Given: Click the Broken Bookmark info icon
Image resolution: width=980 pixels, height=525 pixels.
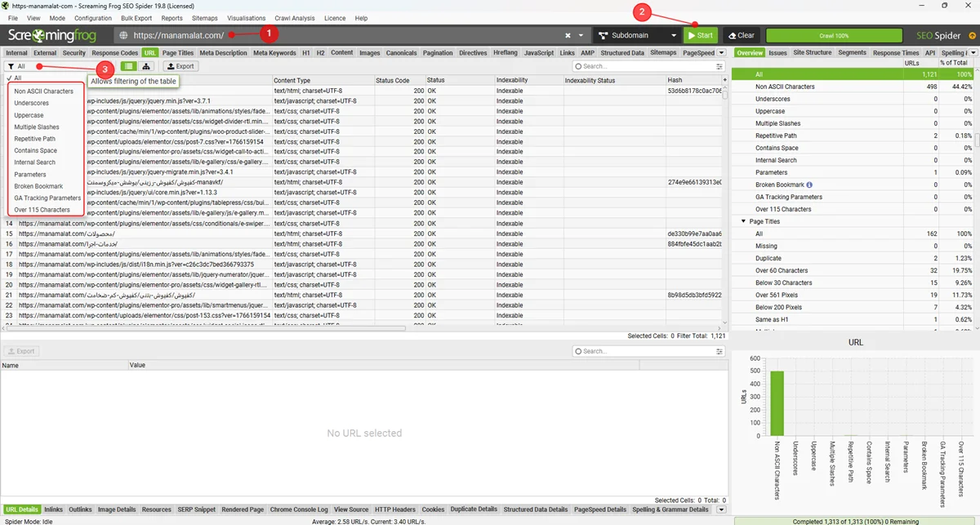Looking at the screenshot, I should (809, 185).
